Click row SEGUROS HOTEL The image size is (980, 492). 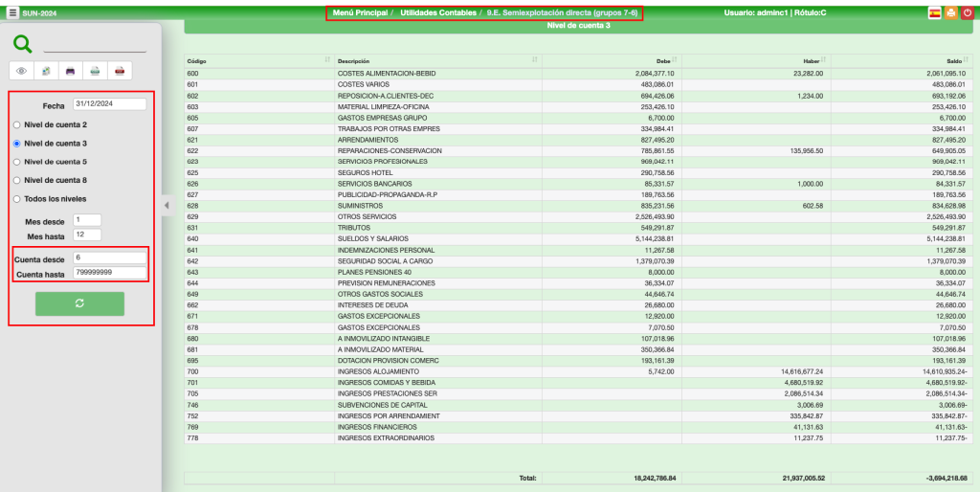point(579,172)
